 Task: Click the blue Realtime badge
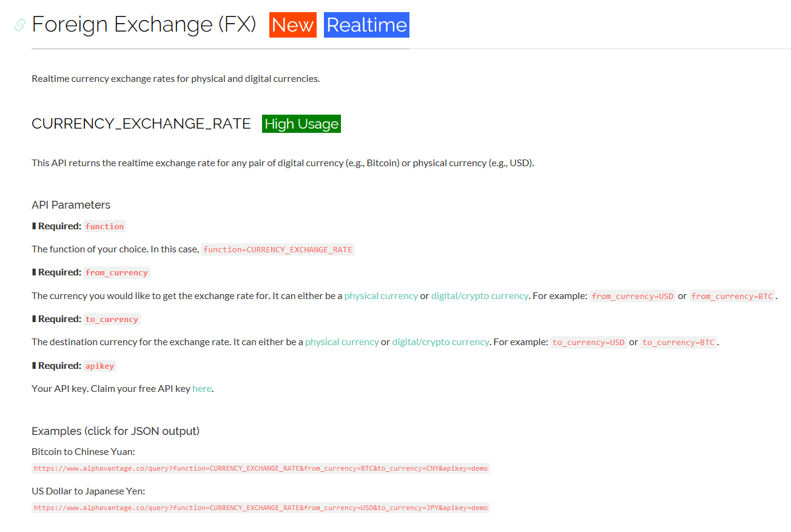[x=366, y=25]
